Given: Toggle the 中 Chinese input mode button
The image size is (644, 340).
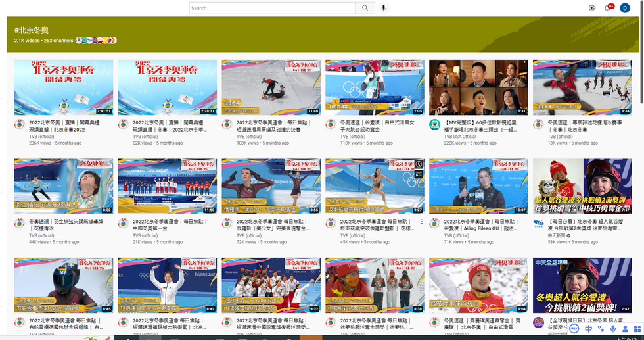Looking at the screenshot, I should coord(589,328).
